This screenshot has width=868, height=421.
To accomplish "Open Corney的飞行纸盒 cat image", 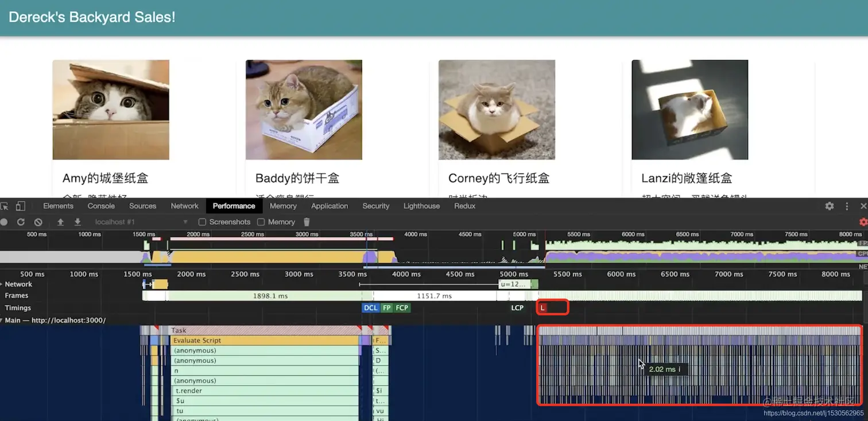I will tap(497, 110).
